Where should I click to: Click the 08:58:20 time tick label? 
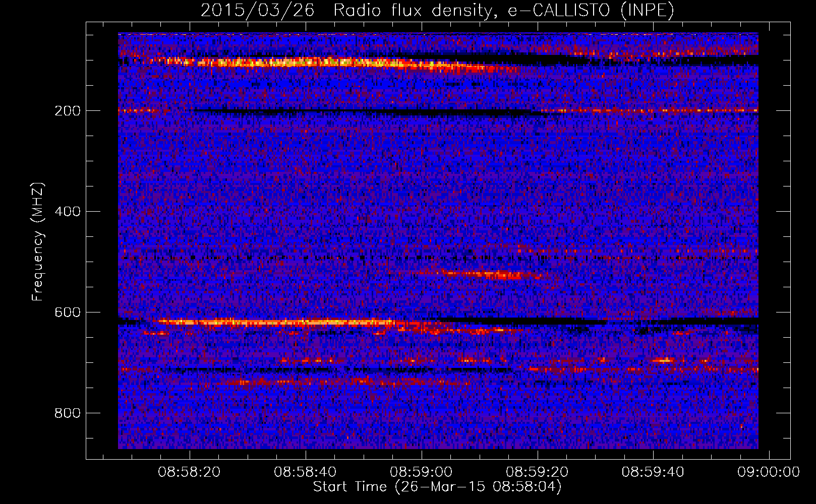pyautogui.click(x=189, y=472)
